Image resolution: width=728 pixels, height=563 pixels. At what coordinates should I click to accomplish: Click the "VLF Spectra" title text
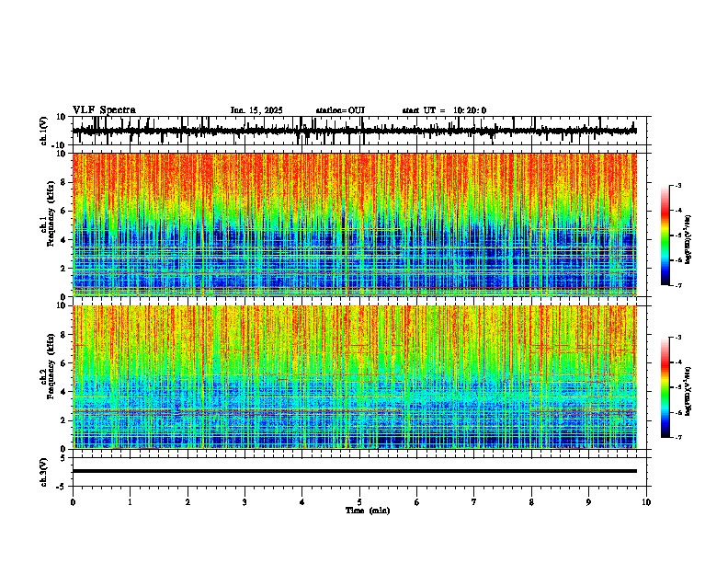click(x=104, y=110)
